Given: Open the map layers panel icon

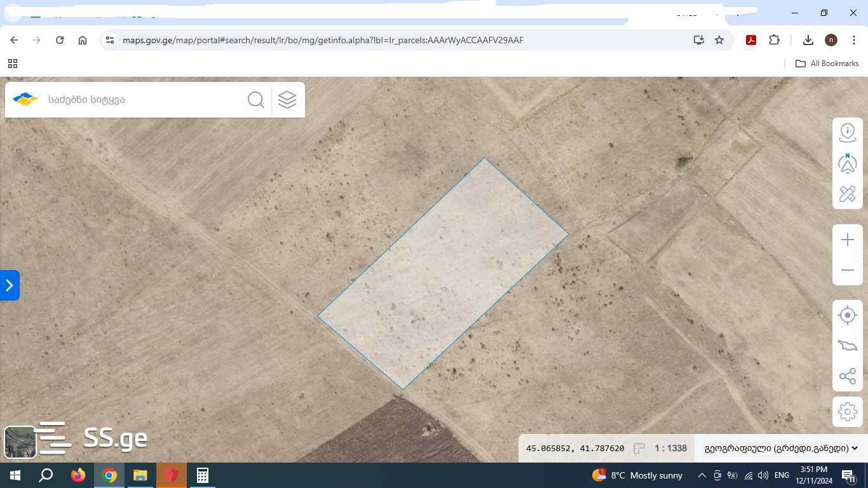Looking at the screenshot, I should click(287, 100).
